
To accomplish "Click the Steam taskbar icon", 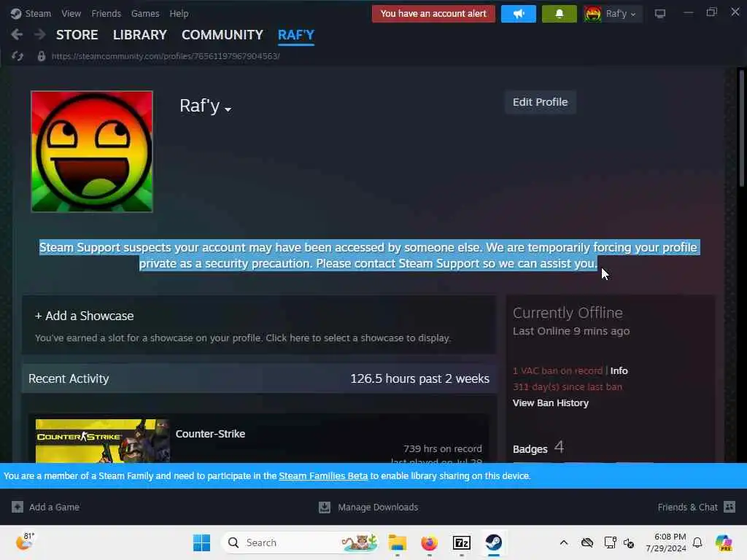I will pos(494,542).
